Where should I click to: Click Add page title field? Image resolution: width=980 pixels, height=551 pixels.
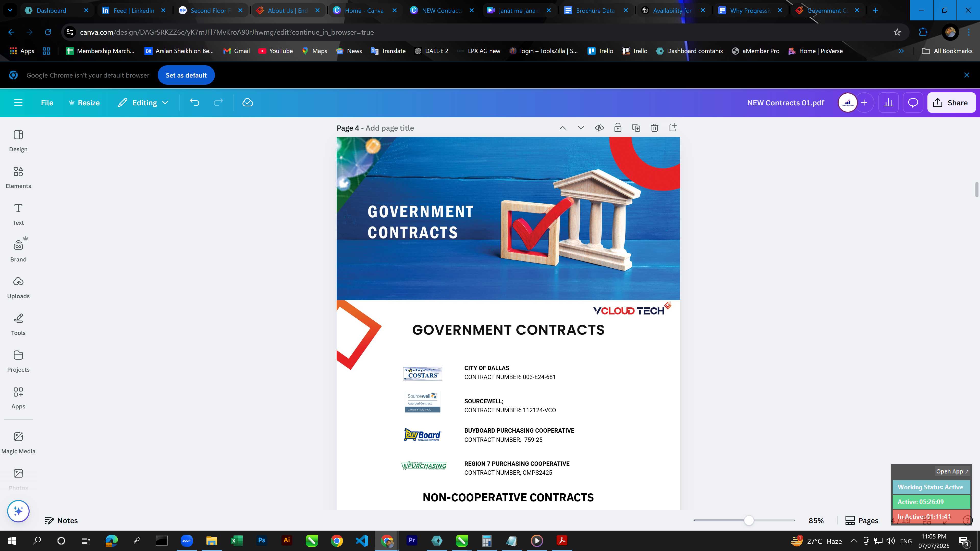[x=389, y=128]
